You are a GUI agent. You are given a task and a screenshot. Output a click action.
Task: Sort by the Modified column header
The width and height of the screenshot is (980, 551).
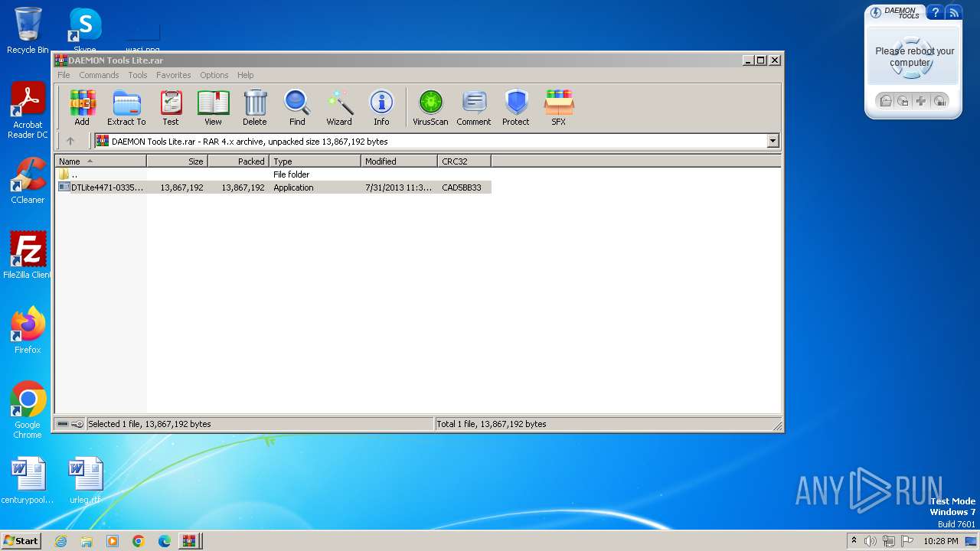(399, 161)
